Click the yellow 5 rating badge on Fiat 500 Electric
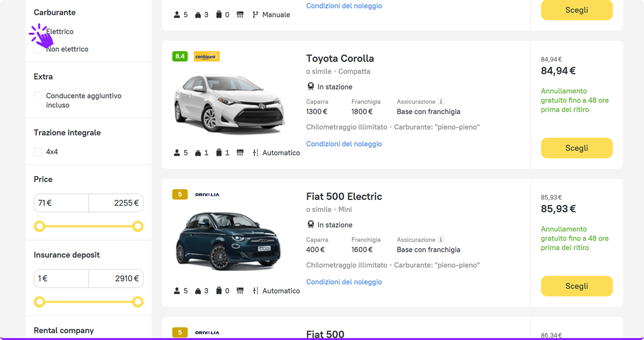 coord(180,195)
